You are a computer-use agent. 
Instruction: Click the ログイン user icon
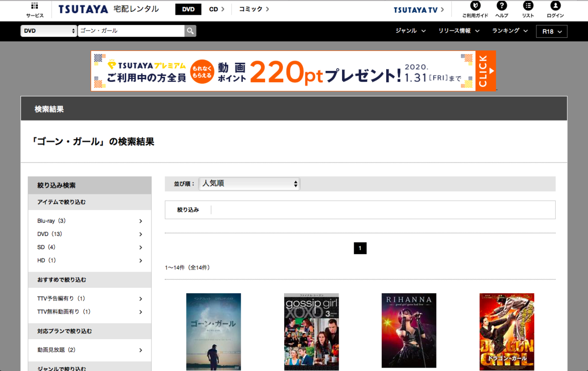point(555,6)
